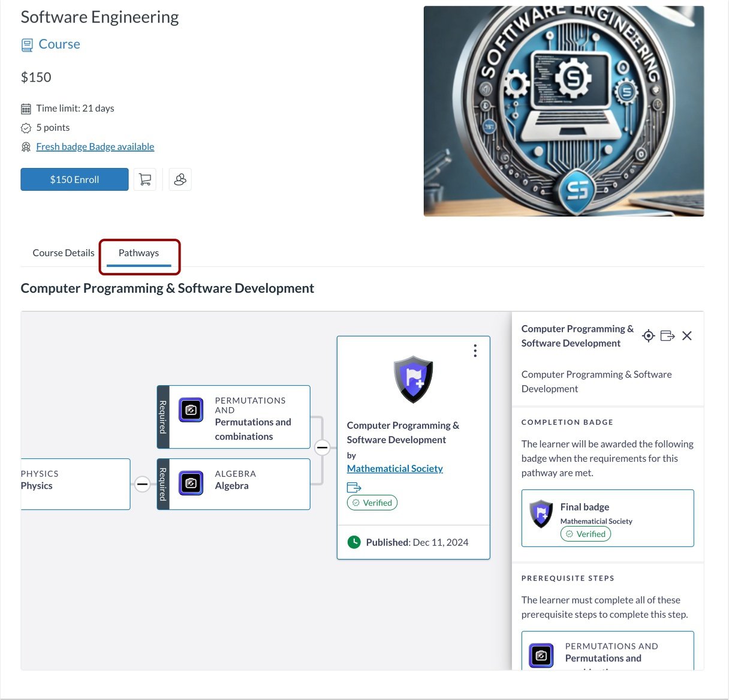Collapse the connector after the Physics step

(x=143, y=483)
